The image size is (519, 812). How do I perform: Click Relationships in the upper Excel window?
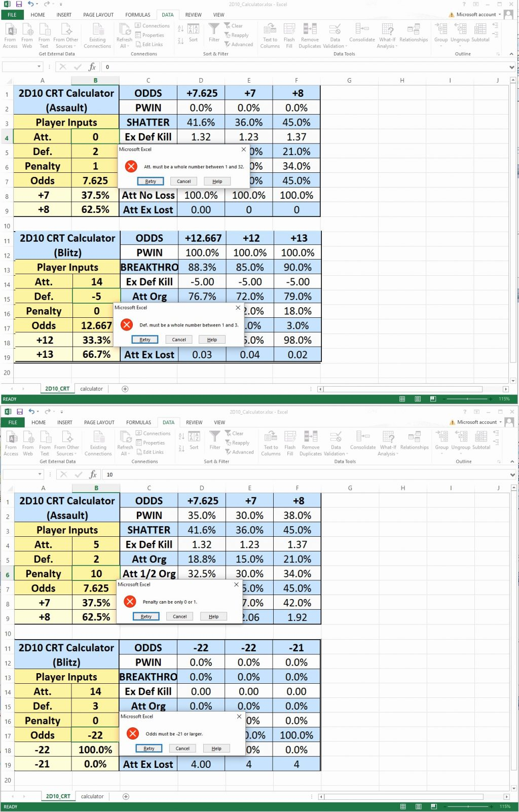[x=414, y=32]
